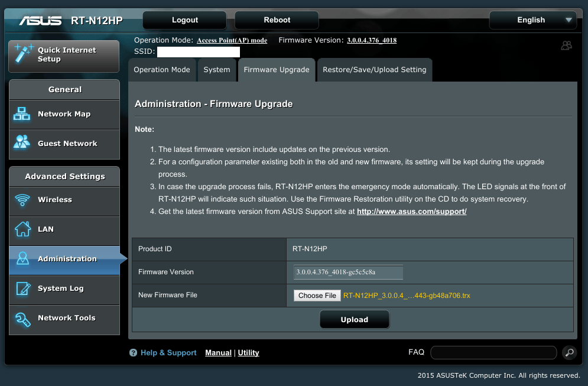
Task: Click the Quick Internet Setup wand icon
Action: click(23, 53)
